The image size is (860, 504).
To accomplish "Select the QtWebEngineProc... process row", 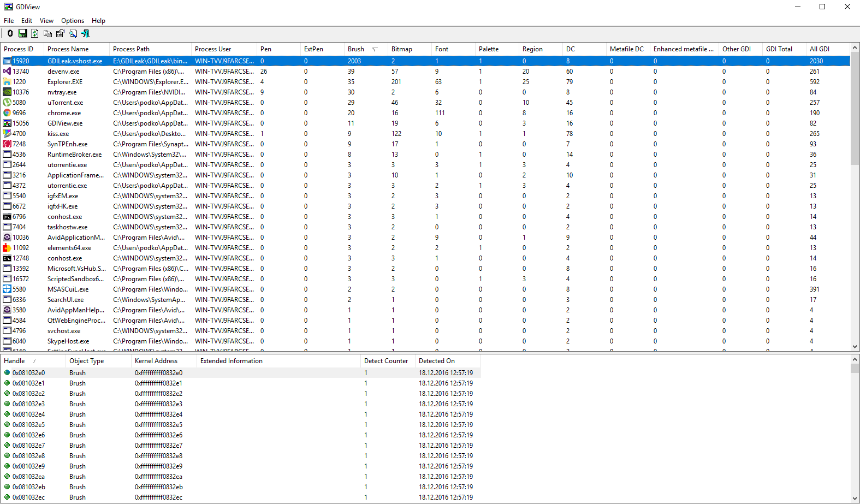I will point(425,321).
